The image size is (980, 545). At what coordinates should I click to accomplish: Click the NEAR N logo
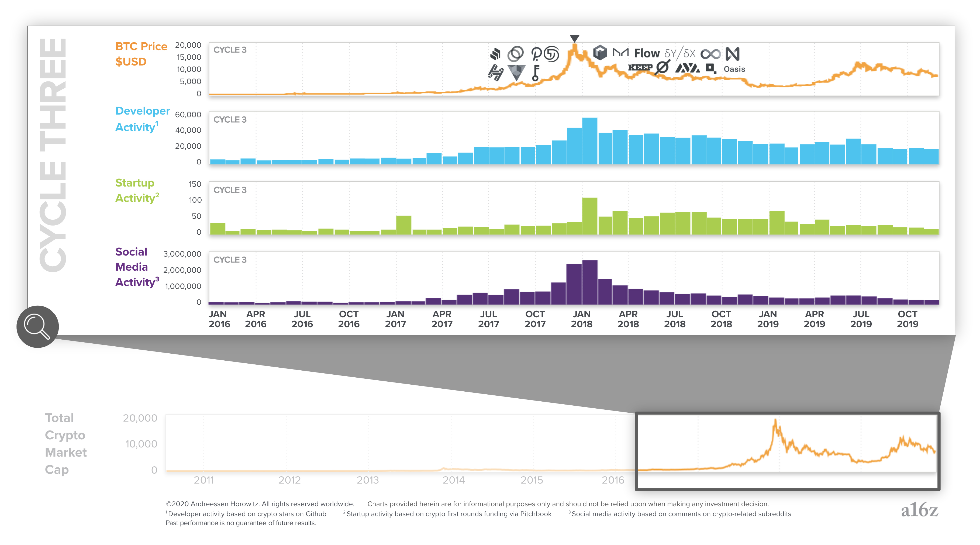click(x=732, y=54)
